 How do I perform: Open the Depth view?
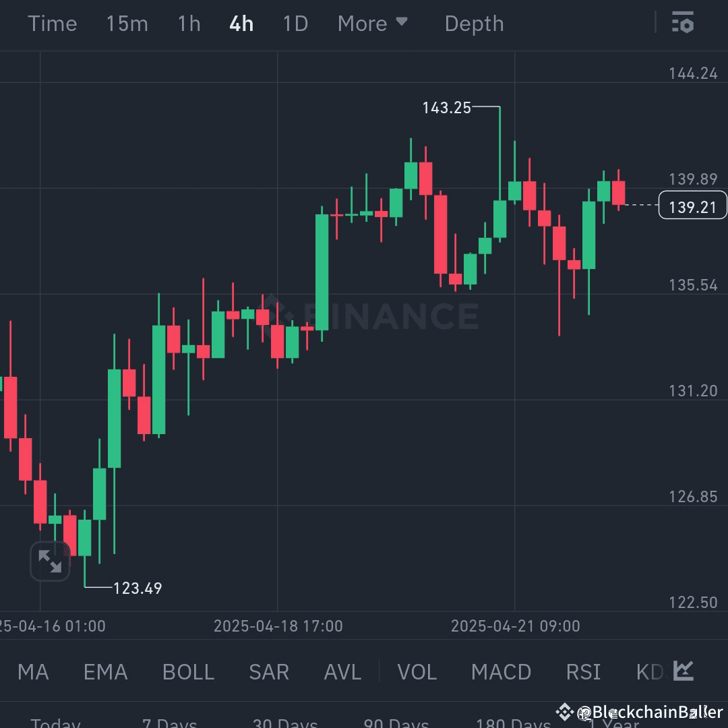474,24
